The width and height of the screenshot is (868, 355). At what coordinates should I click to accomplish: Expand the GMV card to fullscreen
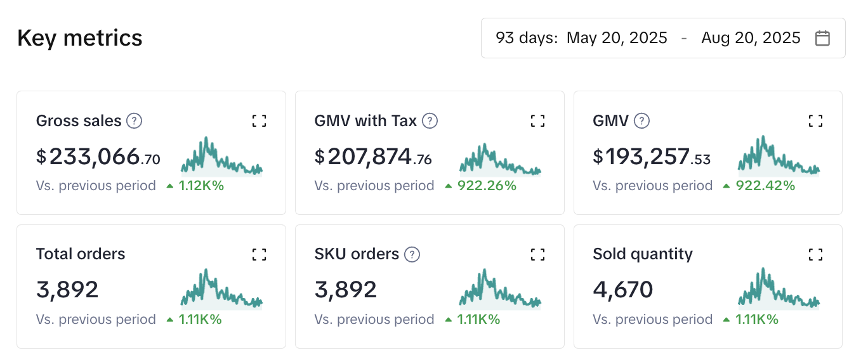pyautogui.click(x=815, y=121)
